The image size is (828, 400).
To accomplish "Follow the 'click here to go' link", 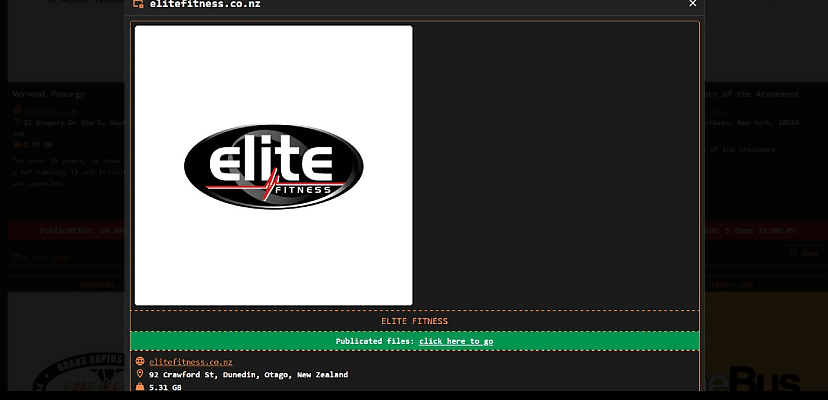I will [x=456, y=341].
